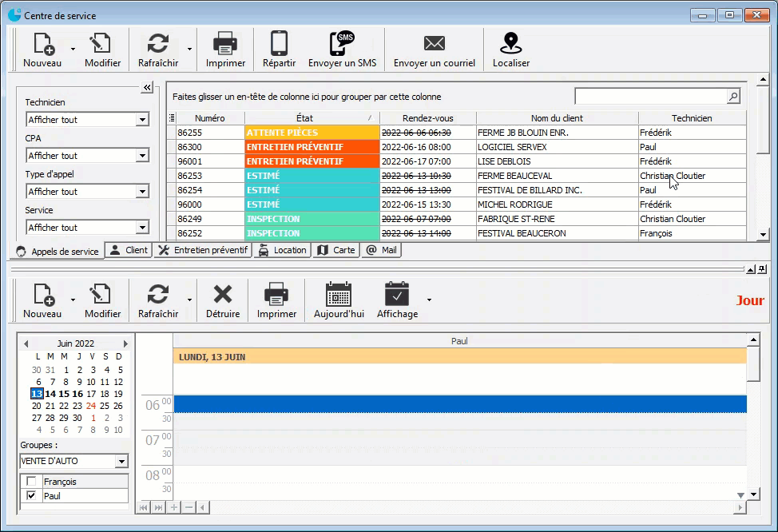Open the Technicien filter dropdown
Viewport: 778px width, 532px height.
[142, 120]
